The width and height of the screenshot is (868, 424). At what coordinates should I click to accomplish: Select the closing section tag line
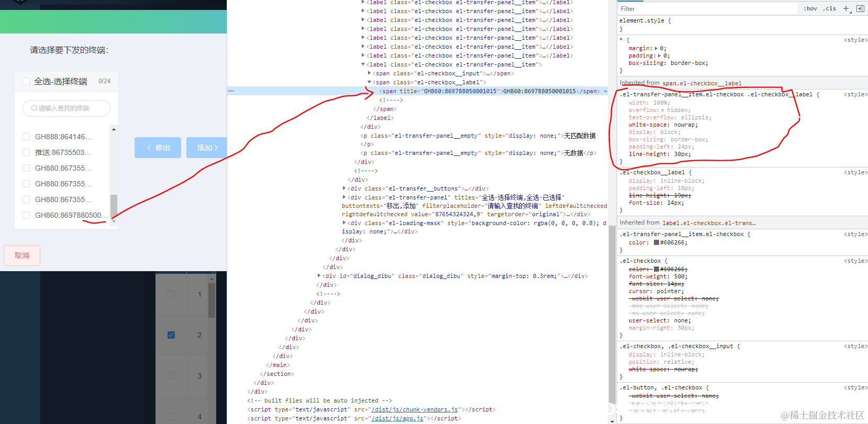click(277, 374)
